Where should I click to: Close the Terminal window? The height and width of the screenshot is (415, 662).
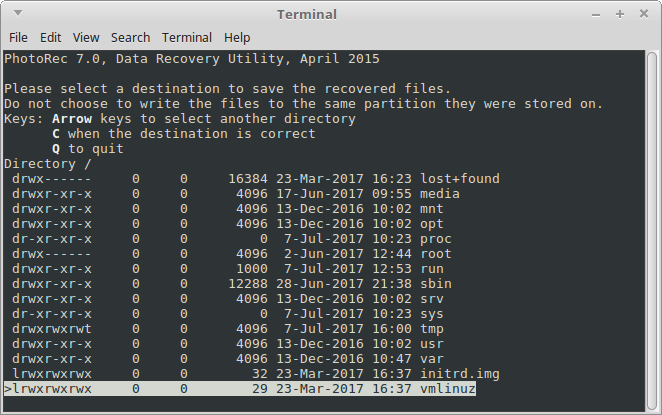(644, 14)
